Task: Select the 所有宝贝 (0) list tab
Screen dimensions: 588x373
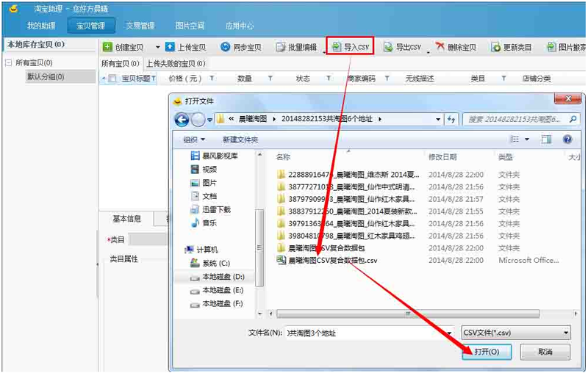Action: point(121,64)
